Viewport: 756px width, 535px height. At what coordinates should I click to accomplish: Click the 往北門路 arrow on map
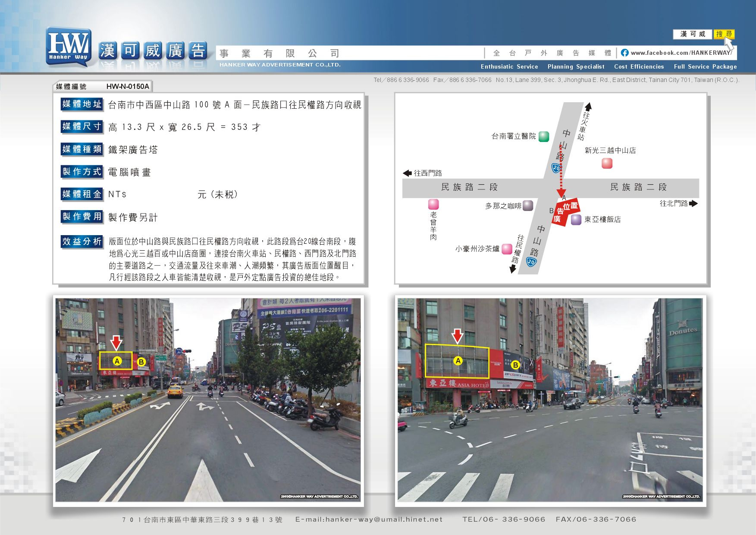tap(693, 203)
